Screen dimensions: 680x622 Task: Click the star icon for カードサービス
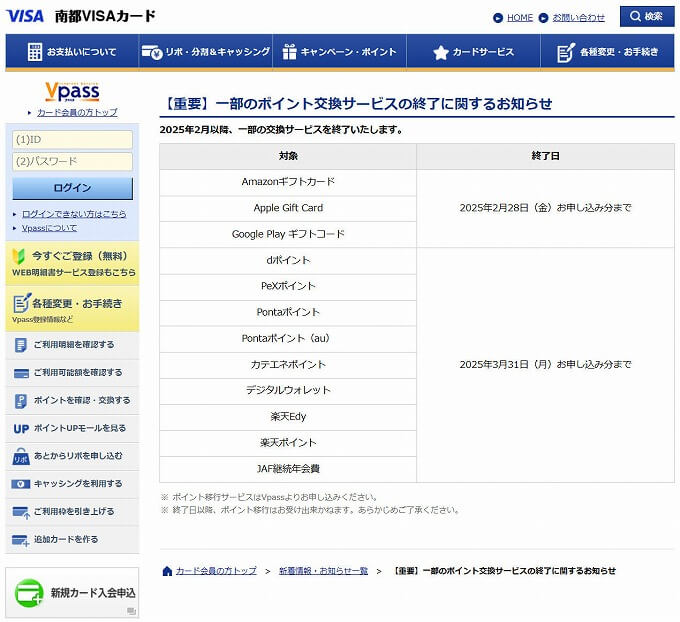(x=440, y=52)
